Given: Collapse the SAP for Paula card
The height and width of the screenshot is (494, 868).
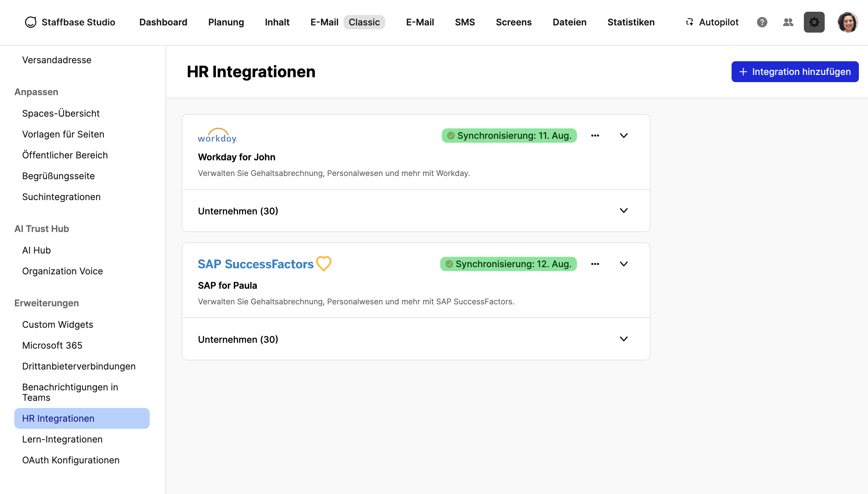Looking at the screenshot, I should tap(623, 264).
